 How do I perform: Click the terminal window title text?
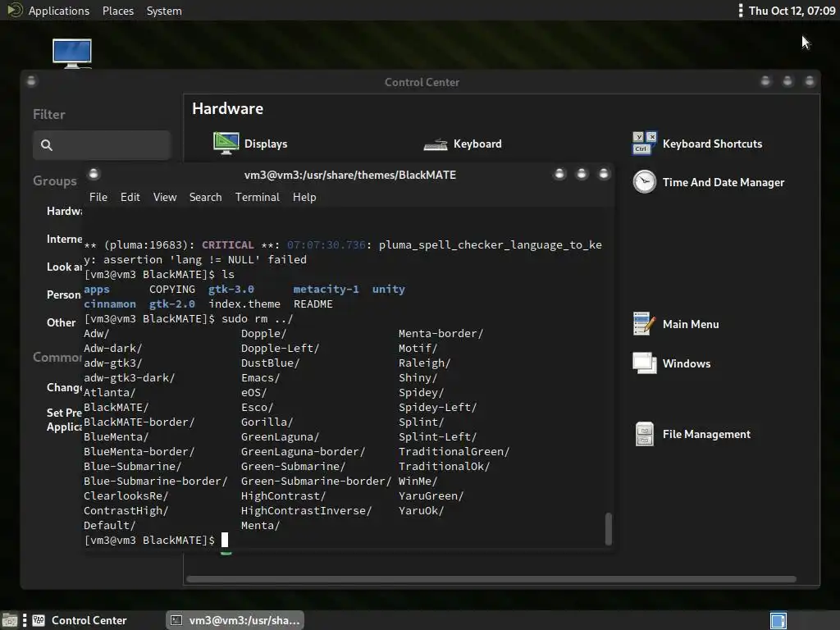point(349,175)
